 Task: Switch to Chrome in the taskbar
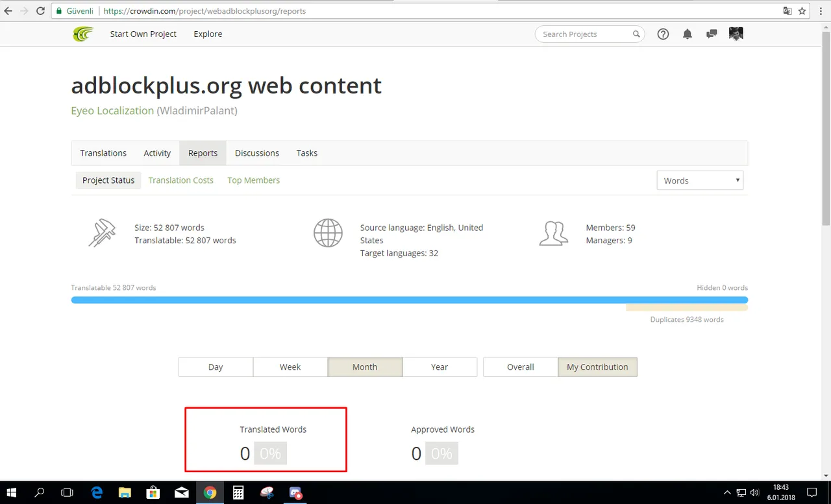(x=210, y=492)
